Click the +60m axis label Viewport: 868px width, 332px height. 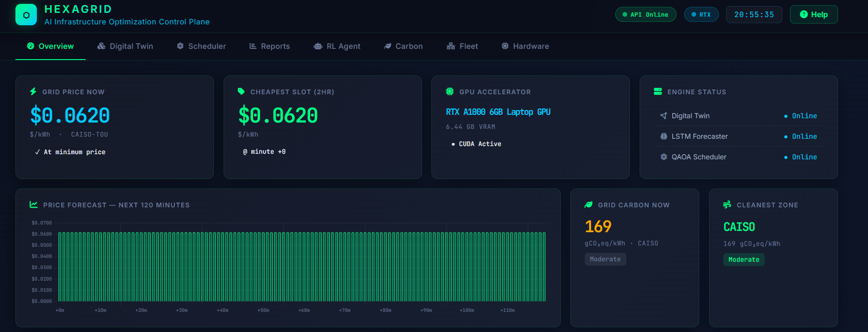pos(304,310)
